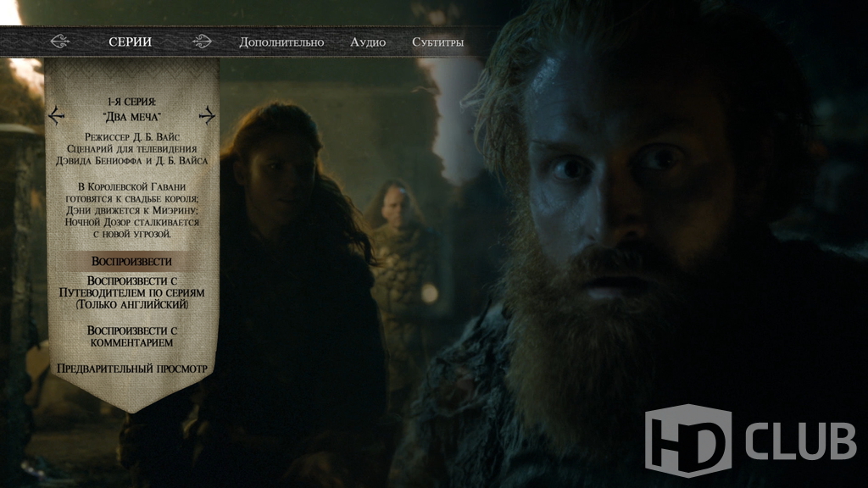Viewport: 868px width, 488px height.
Task: Open the Аудио menu
Action: (368, 42)
